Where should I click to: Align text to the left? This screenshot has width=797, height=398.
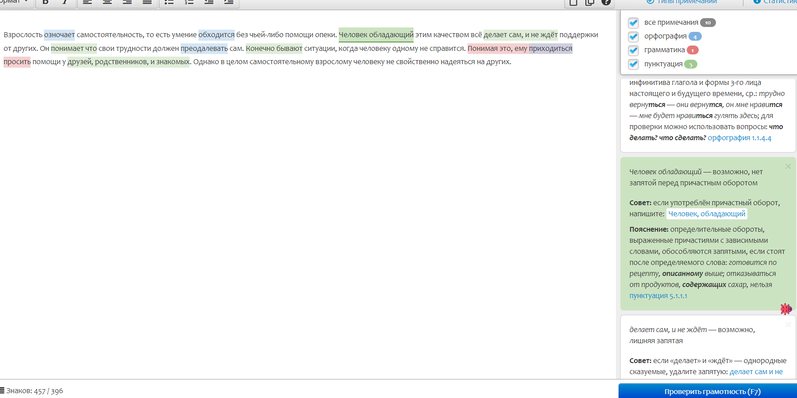(87, 2)
